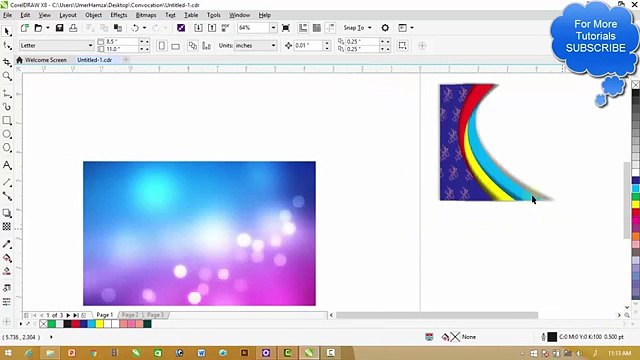
Task: Expand the cursor coordinates status arrow
Action: (x=51, y=337)
